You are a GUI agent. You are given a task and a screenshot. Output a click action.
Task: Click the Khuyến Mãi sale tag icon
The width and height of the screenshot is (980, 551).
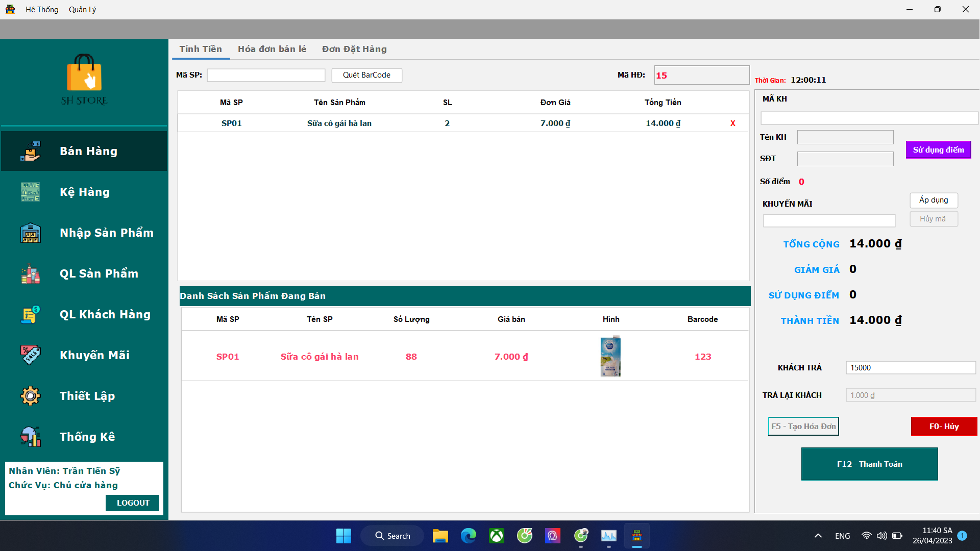[x=30, y=355]
